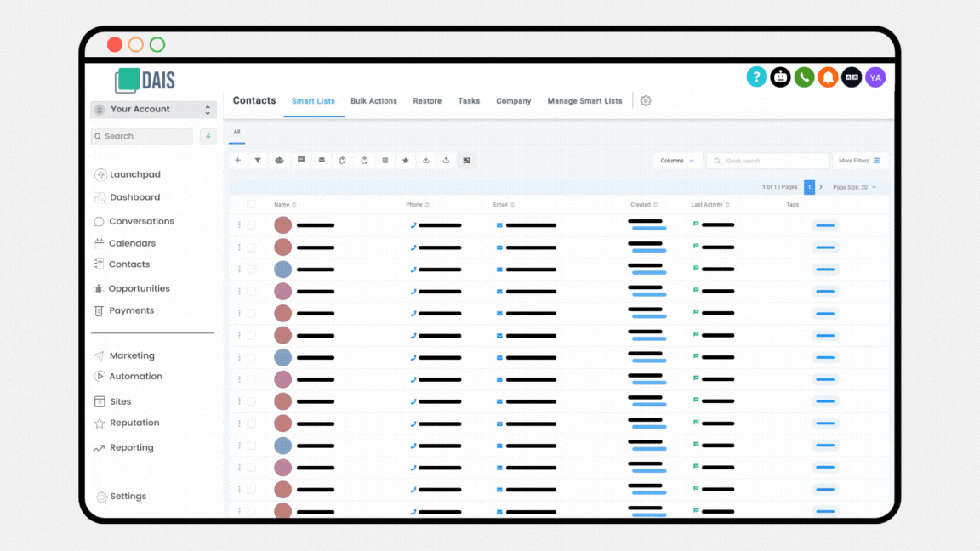Open Sites in the sidebar

point(112,401)
